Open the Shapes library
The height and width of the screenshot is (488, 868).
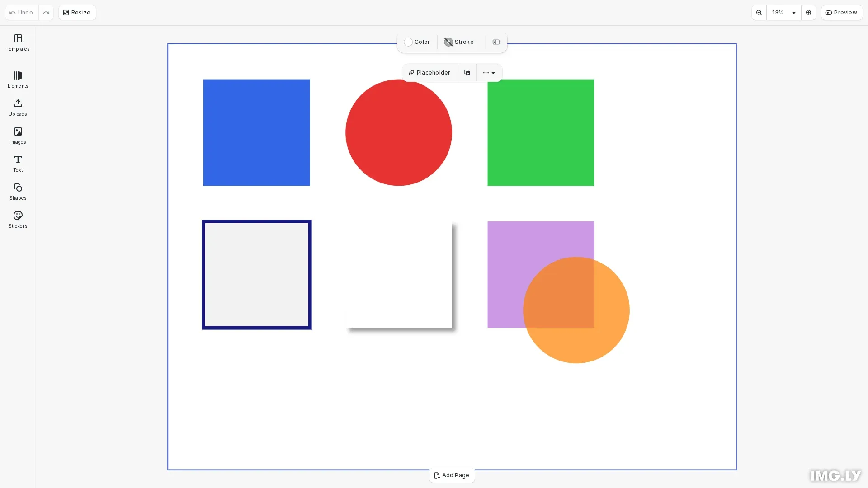pyautogui.click(x=18, y=192)
